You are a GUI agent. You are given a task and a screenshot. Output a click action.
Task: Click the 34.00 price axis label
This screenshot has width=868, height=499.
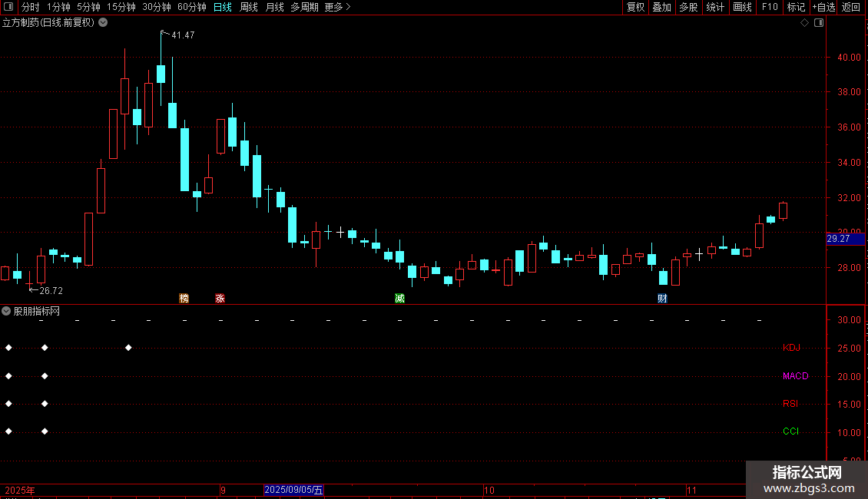[x=849, y=162]
